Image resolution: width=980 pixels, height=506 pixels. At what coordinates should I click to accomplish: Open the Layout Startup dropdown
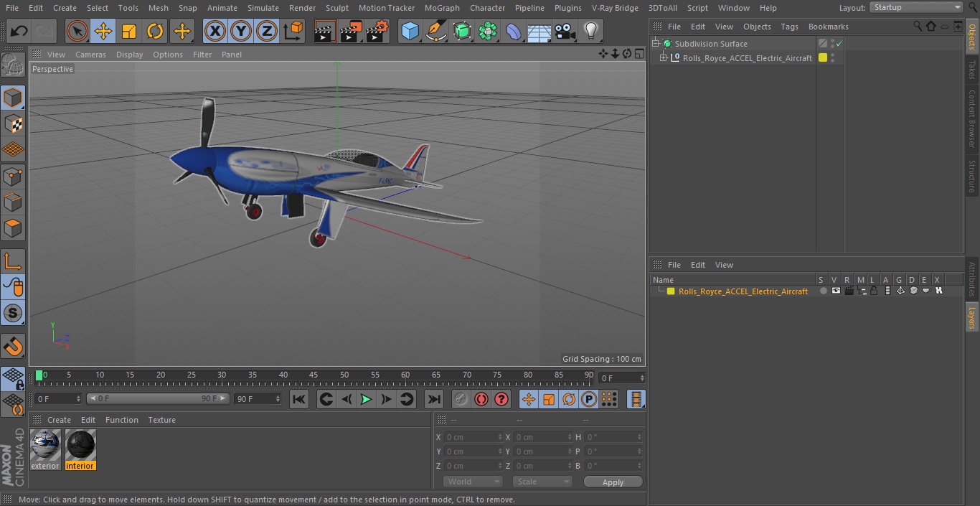point(916,7)
